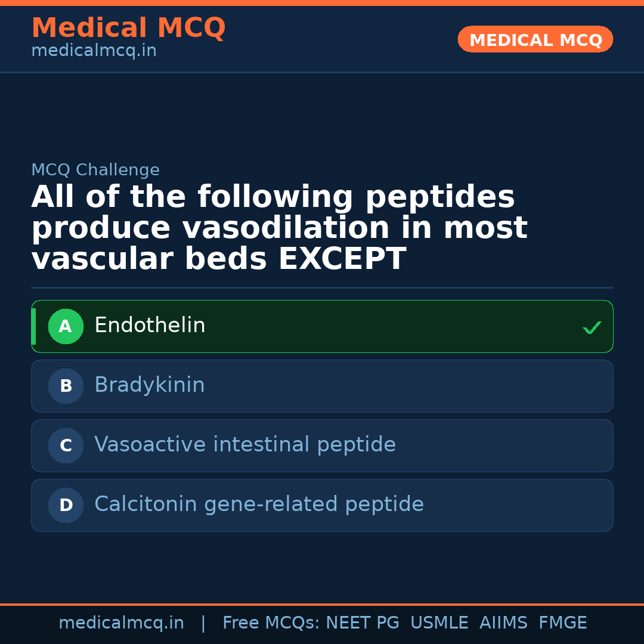Click the D letter circle icon

point(66,505)
